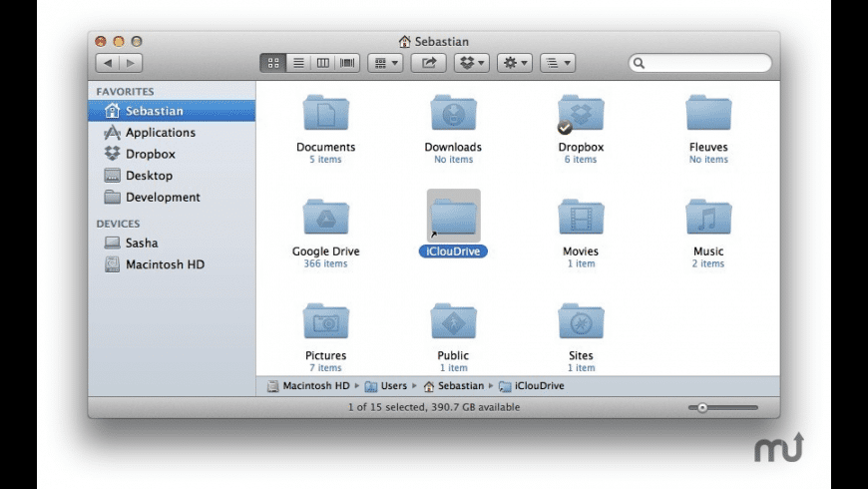Click Users in the path bar
868x489 pixels.
point(392,386)
